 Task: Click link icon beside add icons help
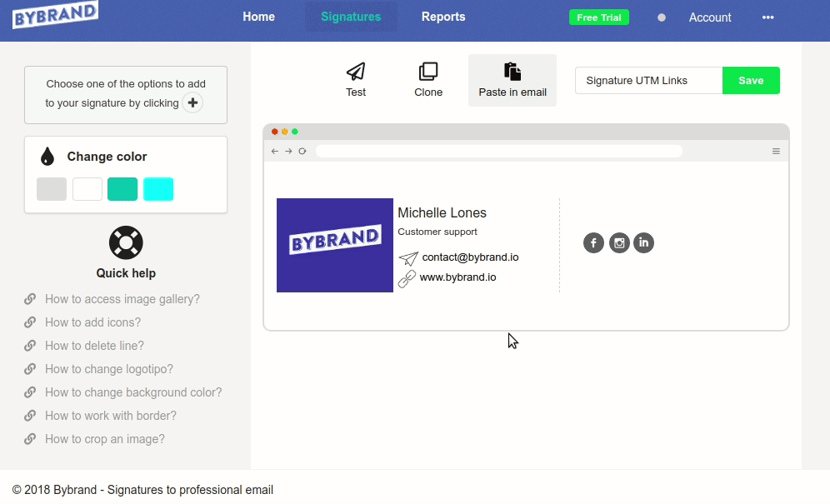coord(30,322)
